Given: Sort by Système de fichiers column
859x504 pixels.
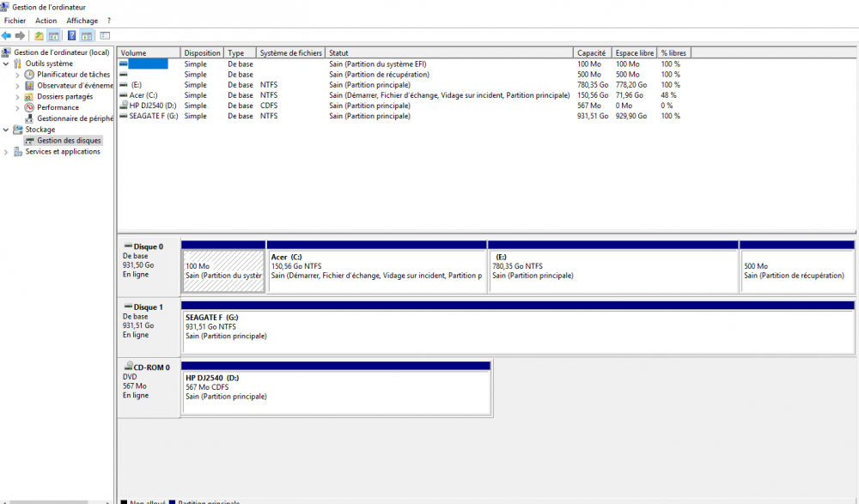Looking at the screenshot, I should tap(291, 52).
